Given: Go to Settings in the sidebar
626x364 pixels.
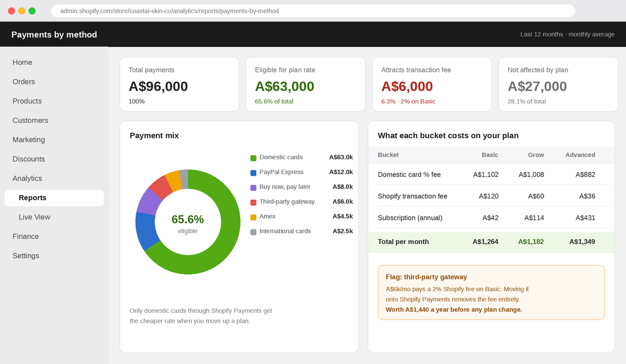Looking at the screenshot, I should pos(26,256).
